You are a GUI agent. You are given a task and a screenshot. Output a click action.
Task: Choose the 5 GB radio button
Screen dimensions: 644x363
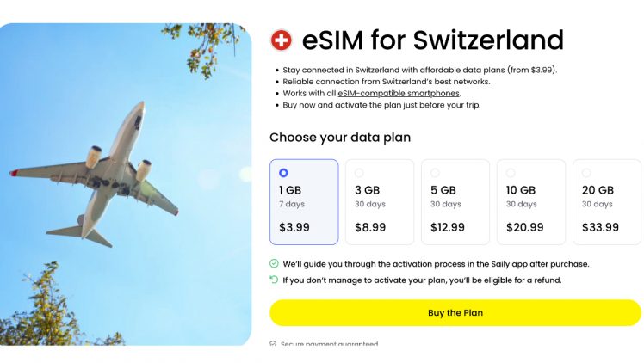point(435,173)
